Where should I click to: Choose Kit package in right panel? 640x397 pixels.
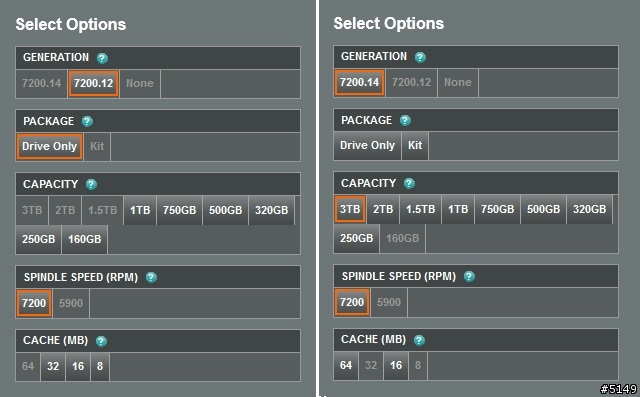[415, 145]
